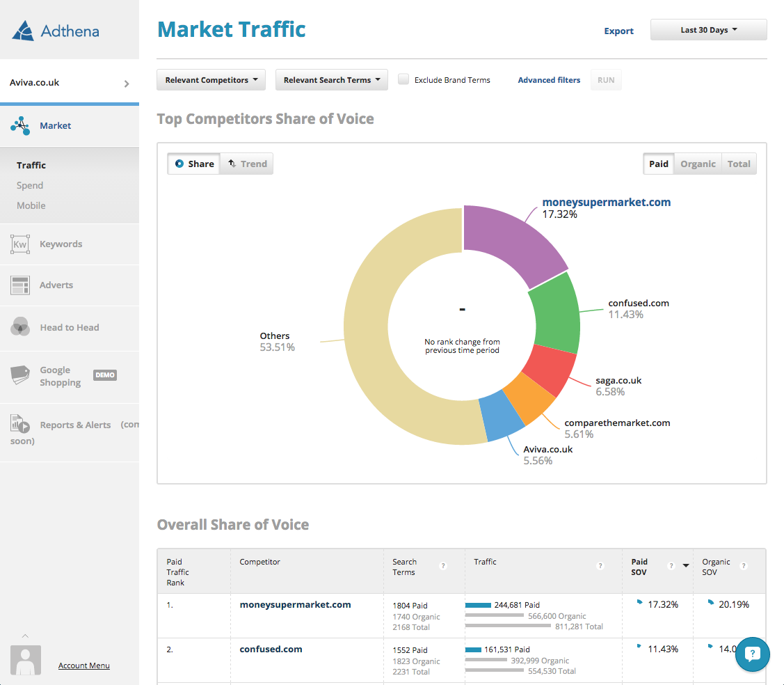Image resolution: width=784 pixels, height=685 pixels.
Task: Click the Competitor column header
Action: pyautogui.click(x=259, y=562)
